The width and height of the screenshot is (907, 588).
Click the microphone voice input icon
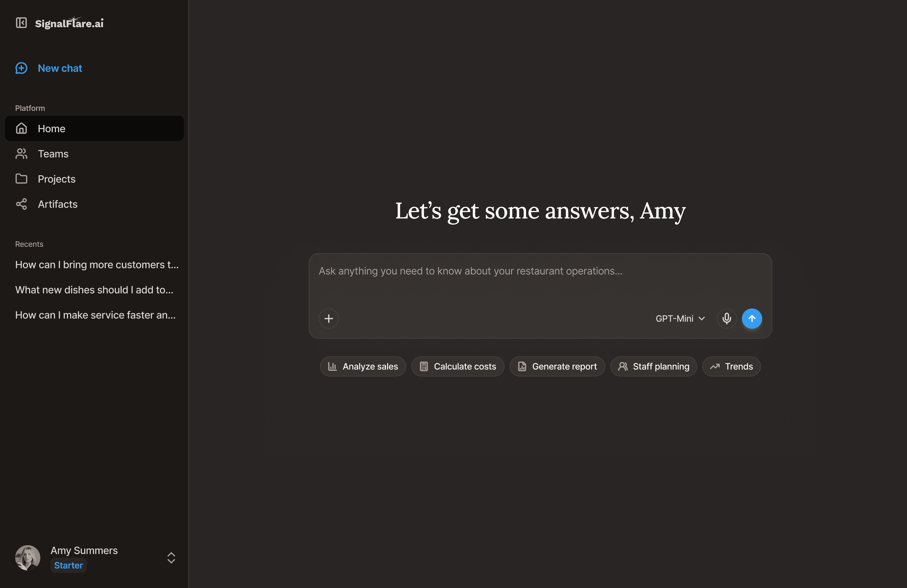pyautogui.click(x=726, y=318)
